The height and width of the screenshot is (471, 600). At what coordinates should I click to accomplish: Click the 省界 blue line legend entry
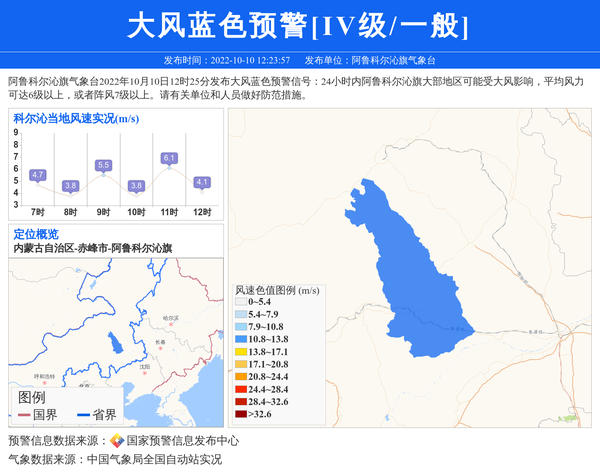click(x=97, y=414)
